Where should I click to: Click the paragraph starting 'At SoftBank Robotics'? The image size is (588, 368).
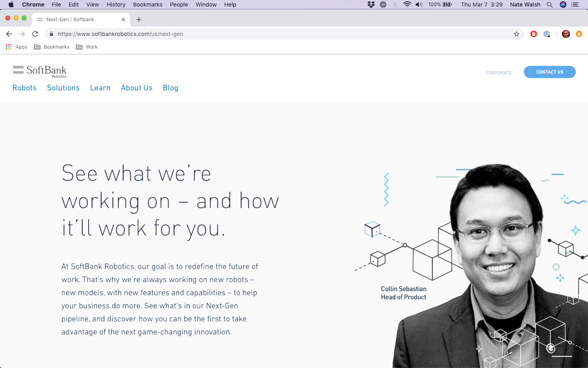point(160,299)
